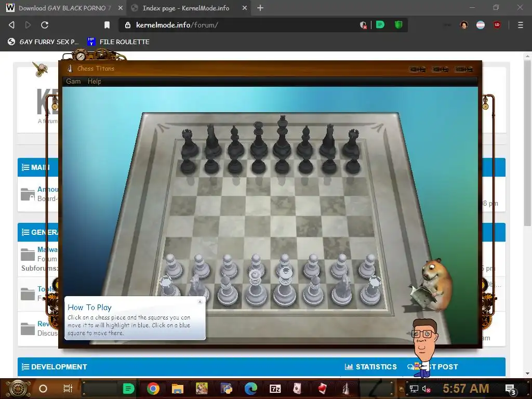Click the black king piece

point(282,137)
